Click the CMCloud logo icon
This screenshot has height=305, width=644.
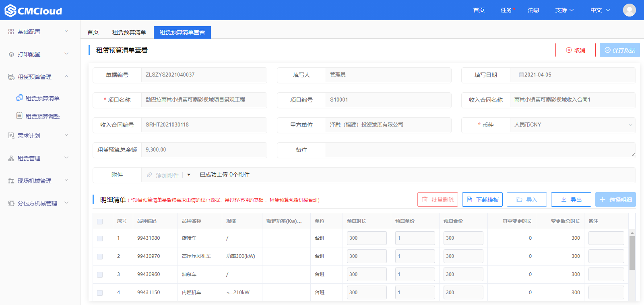click(x=10, y=10)
